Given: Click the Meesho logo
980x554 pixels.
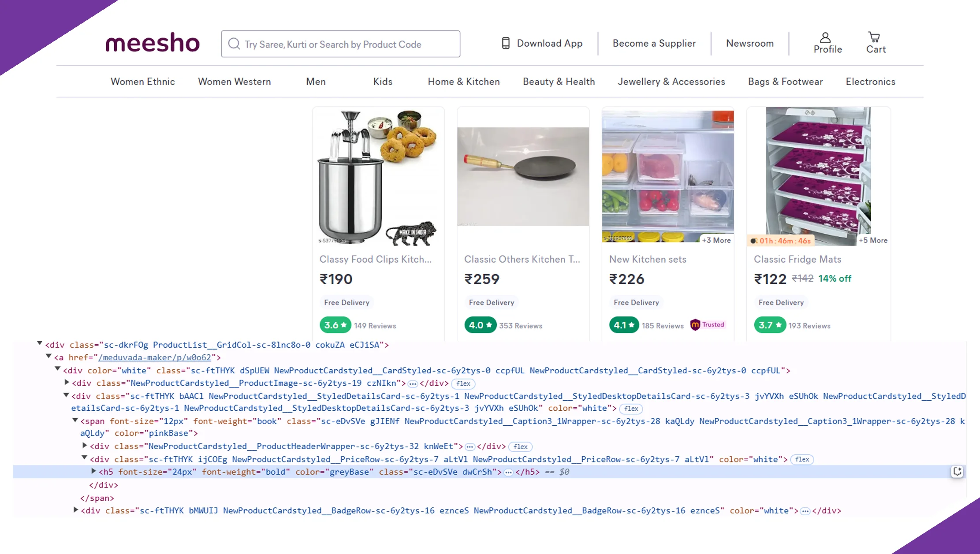Looking at the screenshot, I should tap(153, 43).
